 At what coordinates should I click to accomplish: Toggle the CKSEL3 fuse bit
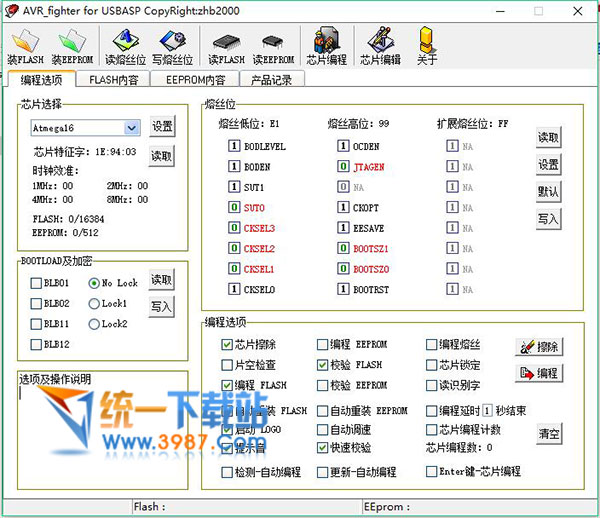coord(234,228)
